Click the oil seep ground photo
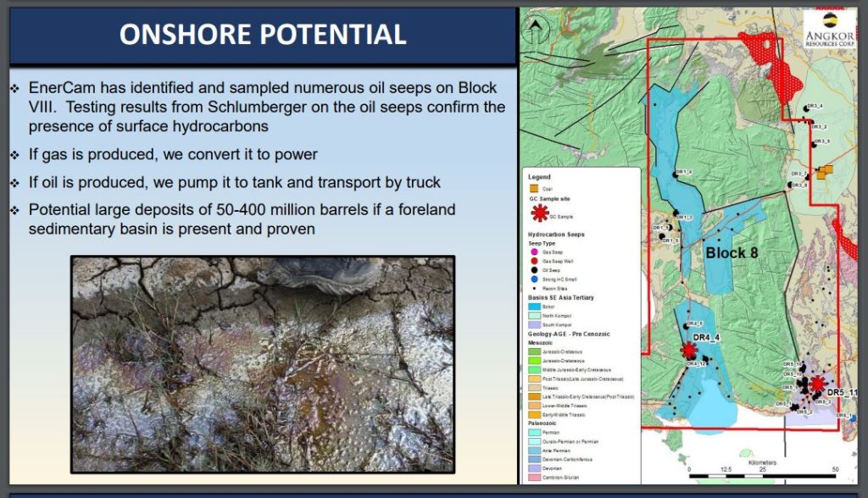The width and height of the screenshot is (868, 498). [x=263, y=363]
